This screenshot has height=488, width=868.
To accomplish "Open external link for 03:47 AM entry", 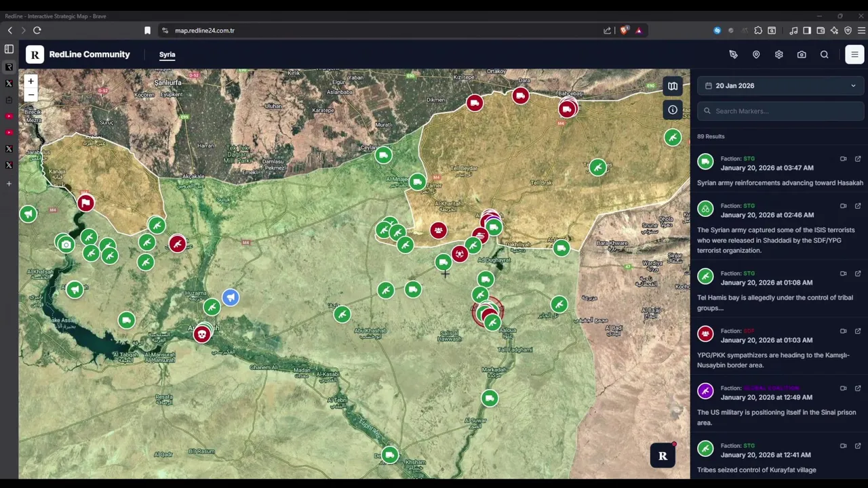I will point(858,159).
